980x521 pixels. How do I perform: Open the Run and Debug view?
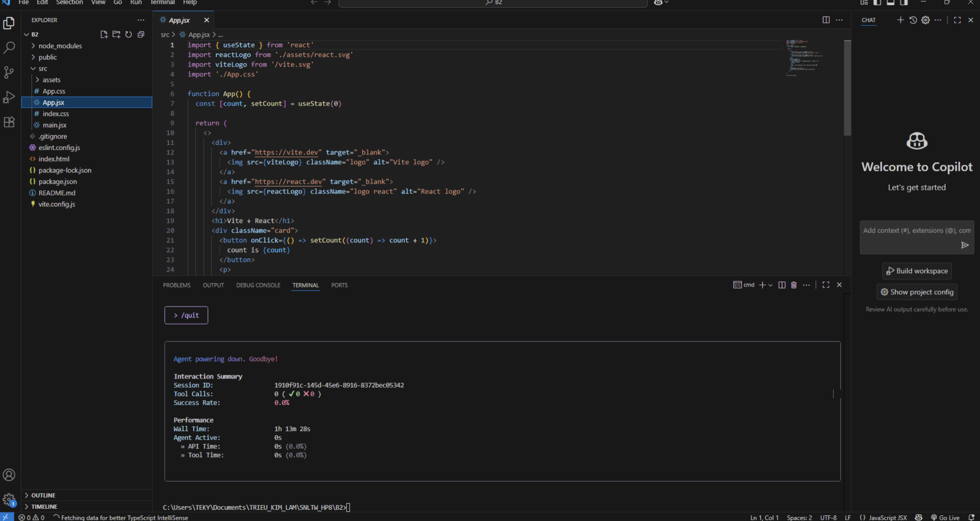click(x=9, y=97)
